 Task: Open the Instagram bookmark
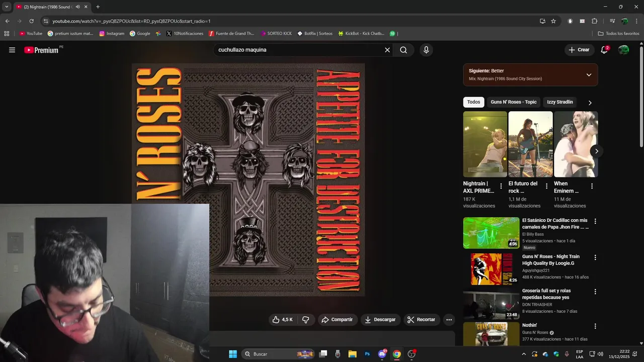(112, 34)
